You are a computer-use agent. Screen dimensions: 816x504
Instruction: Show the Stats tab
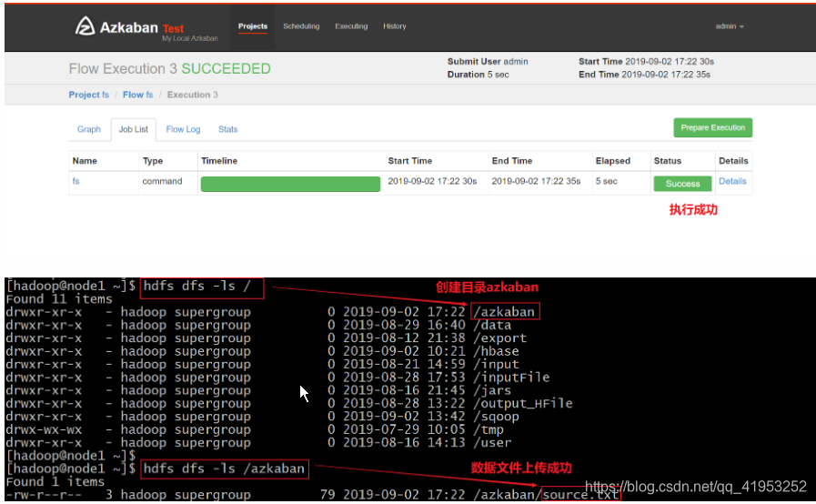pos(228,129)
